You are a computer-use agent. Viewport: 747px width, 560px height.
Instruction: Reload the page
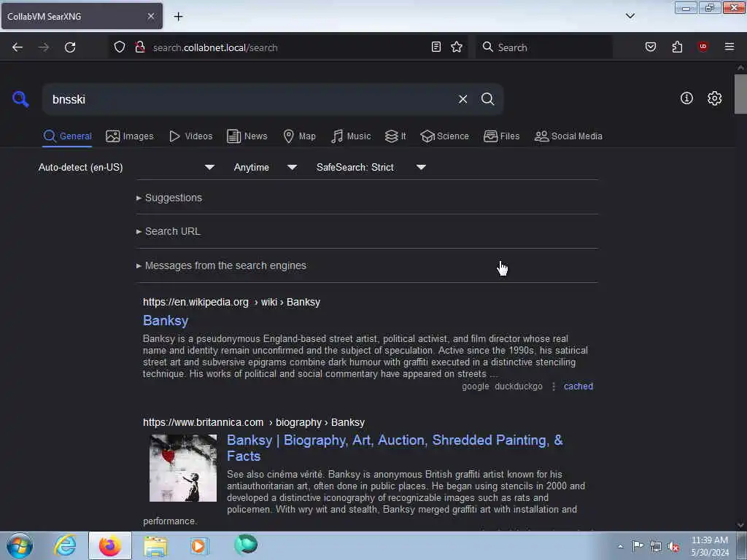[x=70, y=47]
